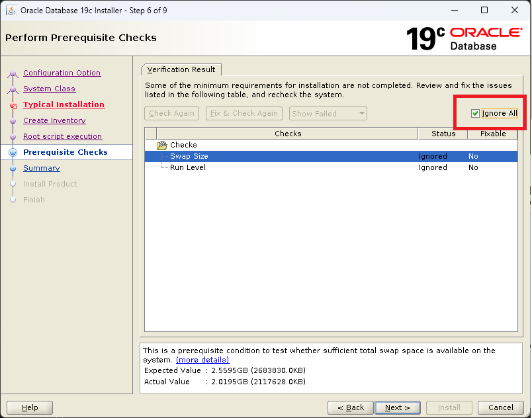Click Fix & Check Again button
Screen dimensions: 532x418
244,114
